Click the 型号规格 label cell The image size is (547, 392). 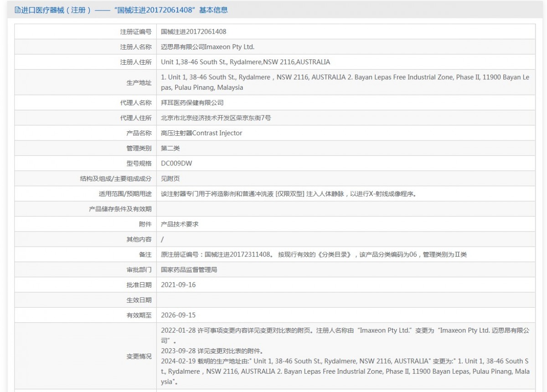tap(85, 163)
